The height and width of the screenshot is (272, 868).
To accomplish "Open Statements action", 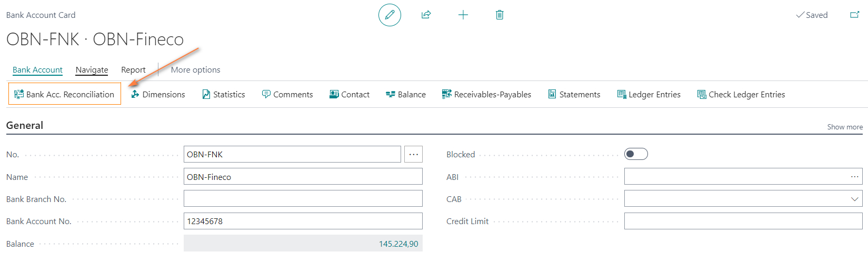I will click(x=574, y=94).
